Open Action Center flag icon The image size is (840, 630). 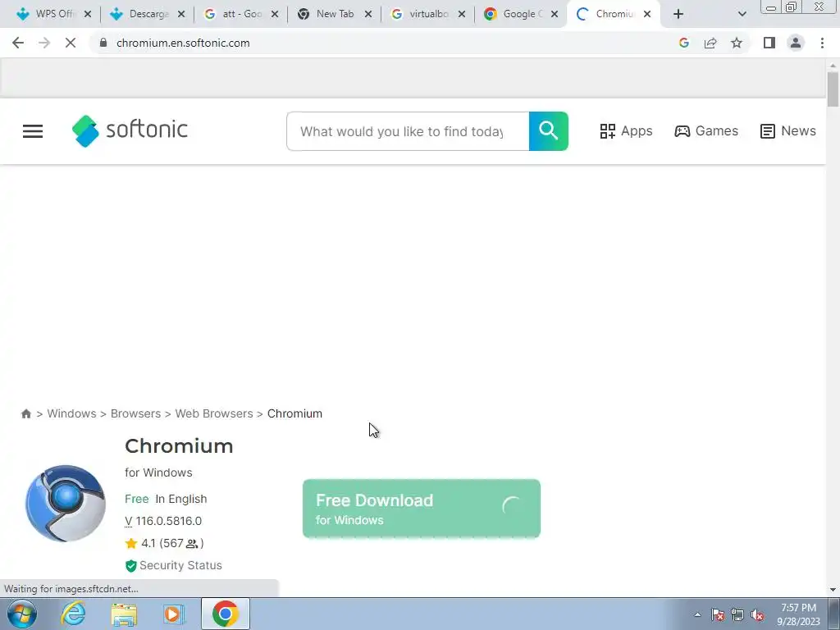click(718, 614)
